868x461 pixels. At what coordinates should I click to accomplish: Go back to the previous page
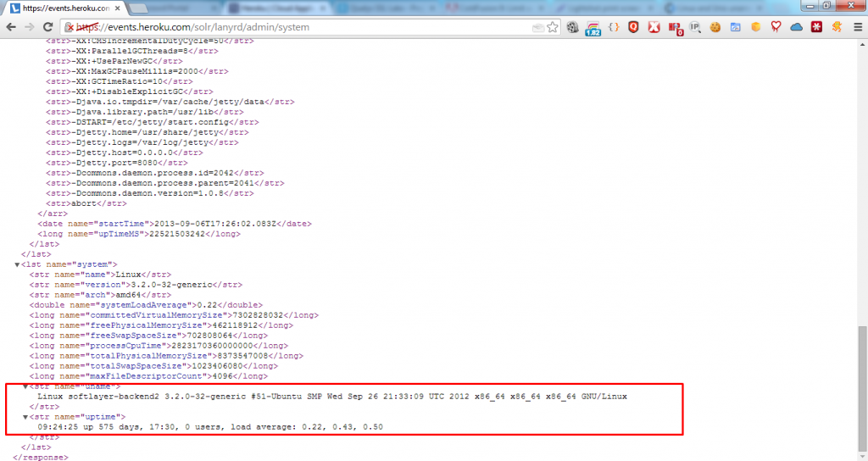click(11, 27)
